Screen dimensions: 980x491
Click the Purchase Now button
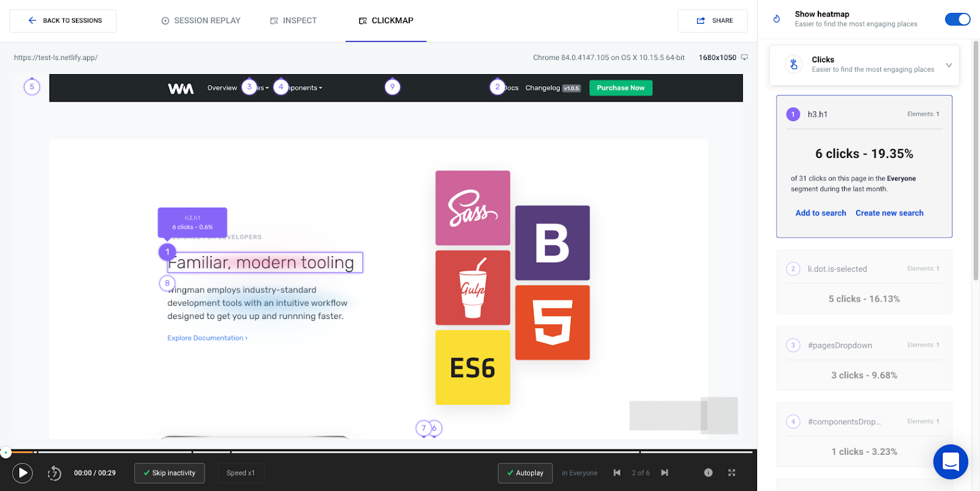620,88
